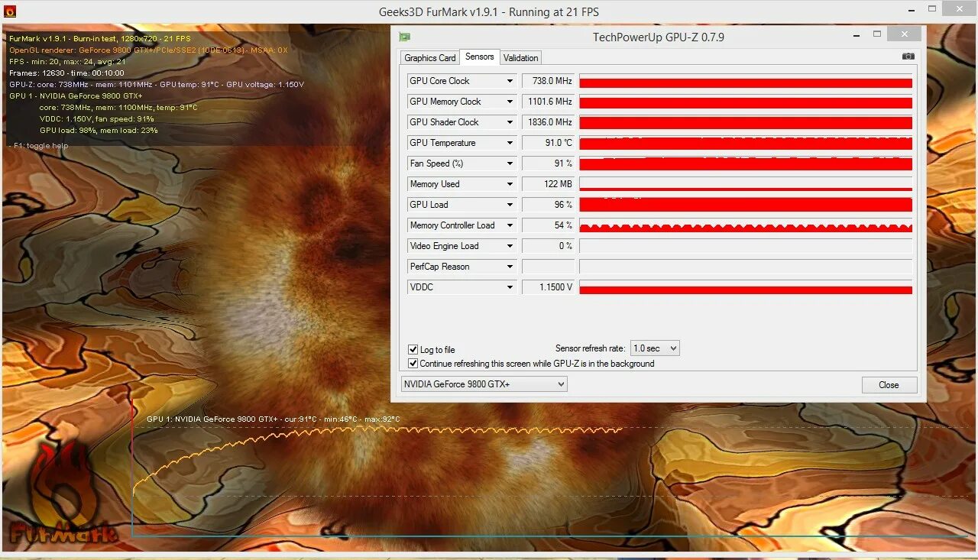Minimize the GPU-Z window

855,35
